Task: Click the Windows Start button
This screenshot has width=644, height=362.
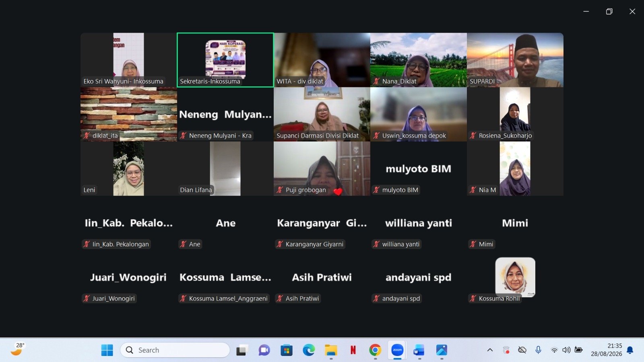Action: [107, 350]
